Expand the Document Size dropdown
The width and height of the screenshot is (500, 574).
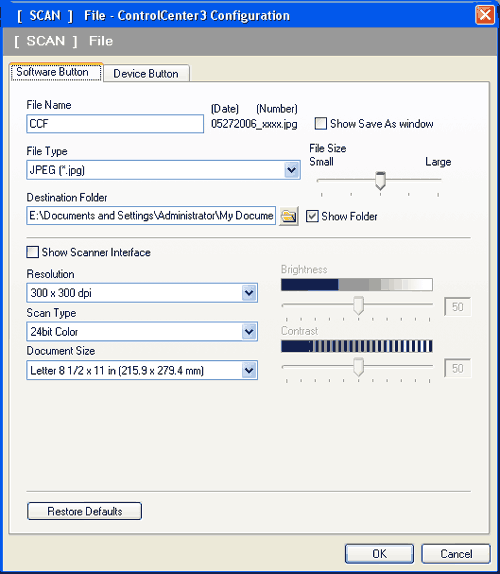tap(249, 370)
